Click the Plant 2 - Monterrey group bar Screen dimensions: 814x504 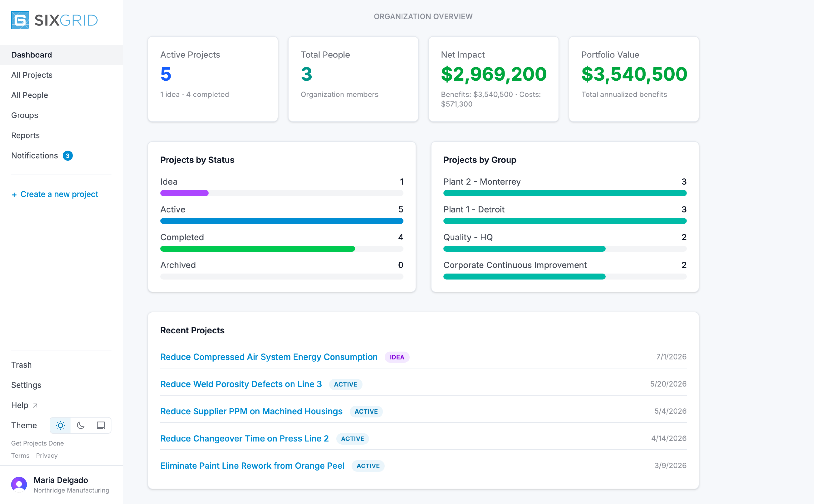[x=565, y=193]
